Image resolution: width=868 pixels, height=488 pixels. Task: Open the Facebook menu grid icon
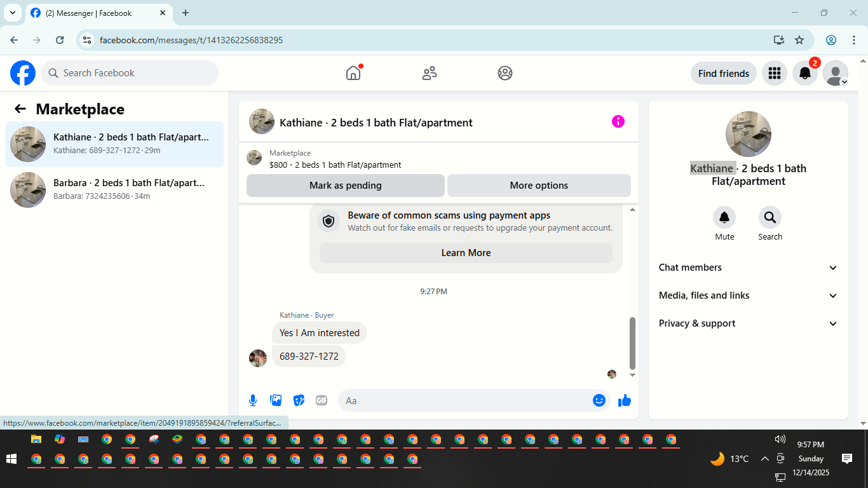[x=774, y=73]
